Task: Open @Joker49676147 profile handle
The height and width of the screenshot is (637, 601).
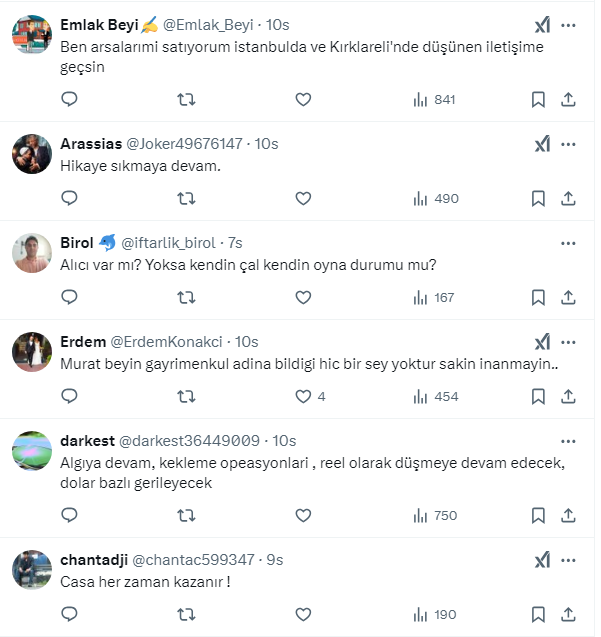Action: click(x=188, y=144)
